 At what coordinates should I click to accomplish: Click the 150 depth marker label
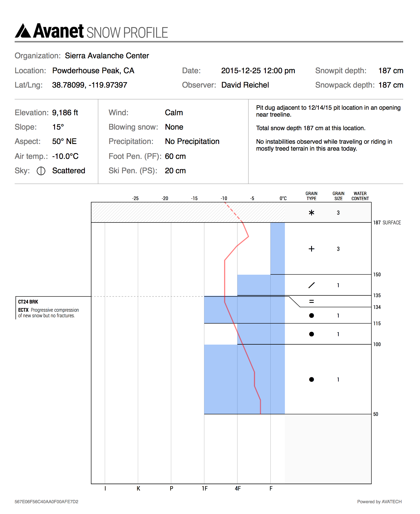377,275
